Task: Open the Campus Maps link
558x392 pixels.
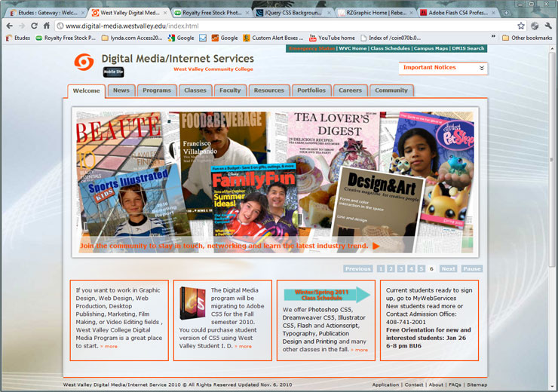Action: click(x=431, y=48)
